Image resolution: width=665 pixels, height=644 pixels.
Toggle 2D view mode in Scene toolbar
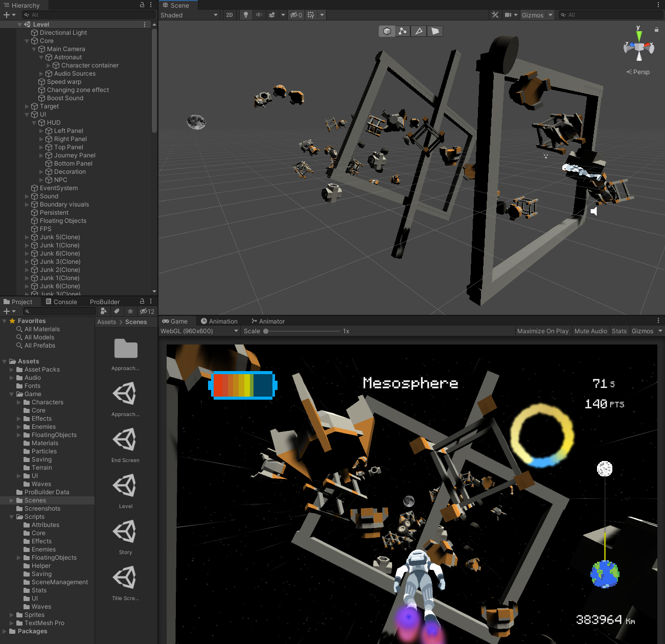(230, 15)
